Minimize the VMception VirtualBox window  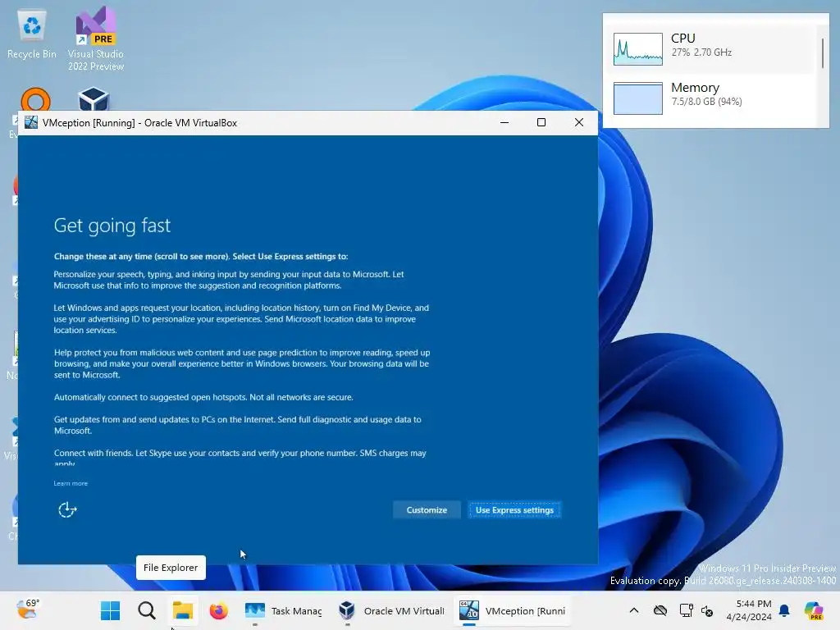pos(504,123)
